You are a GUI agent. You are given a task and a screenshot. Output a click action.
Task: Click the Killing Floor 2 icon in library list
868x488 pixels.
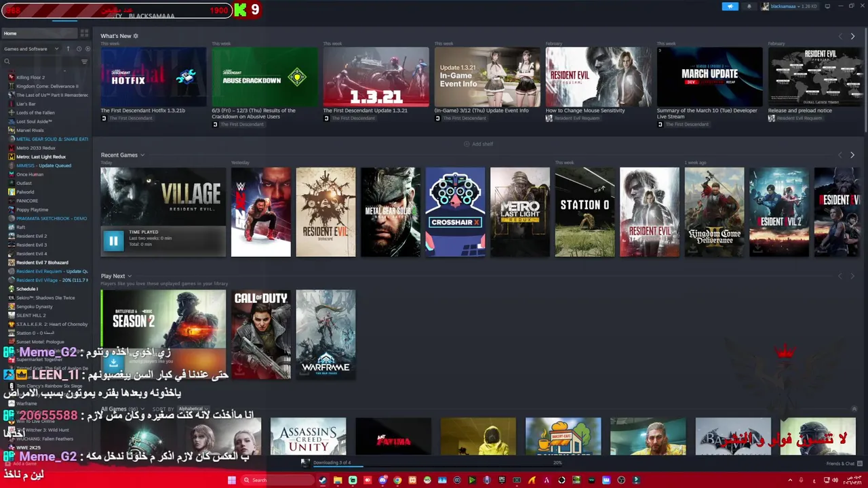[11, 77]
